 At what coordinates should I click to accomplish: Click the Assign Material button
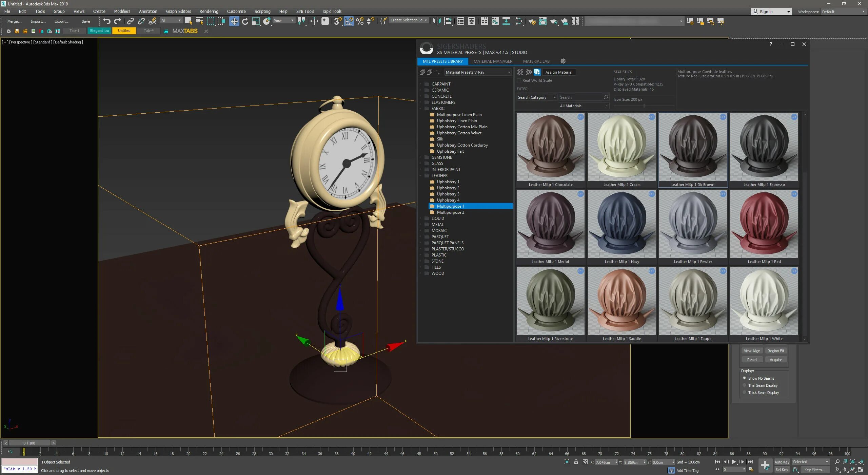(558, 72)
